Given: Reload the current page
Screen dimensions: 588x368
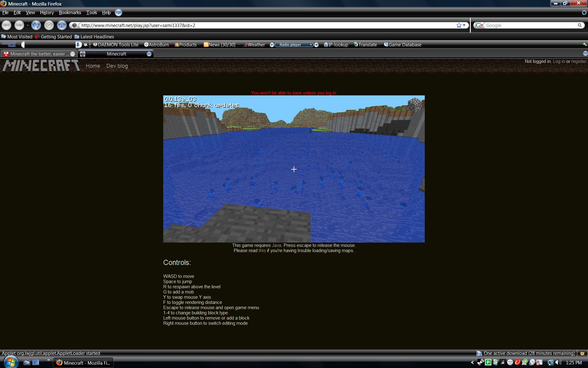Looking at the screenshot, I should (x=36, y=25).
